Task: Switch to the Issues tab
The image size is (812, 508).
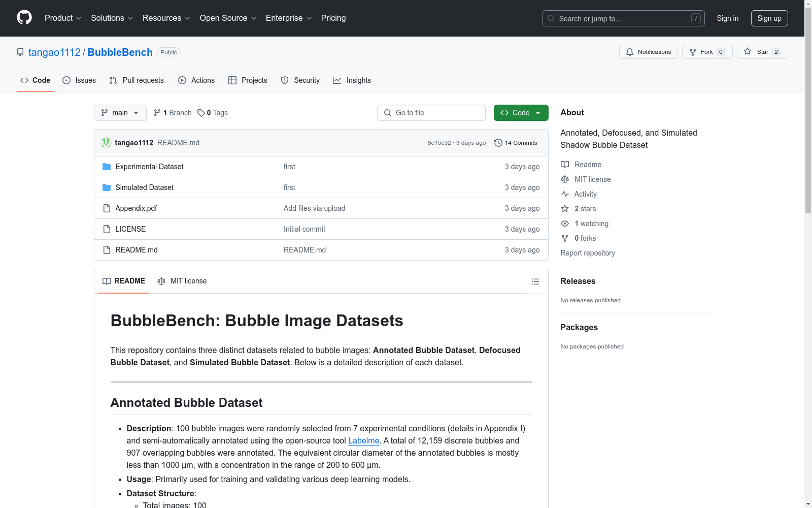Action: 79,80
